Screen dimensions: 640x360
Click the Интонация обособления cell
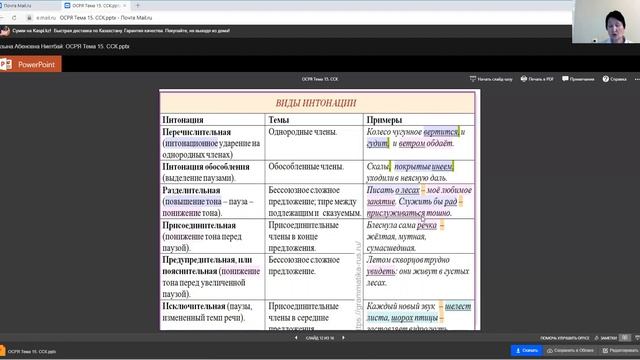click(x=212, y=172)
